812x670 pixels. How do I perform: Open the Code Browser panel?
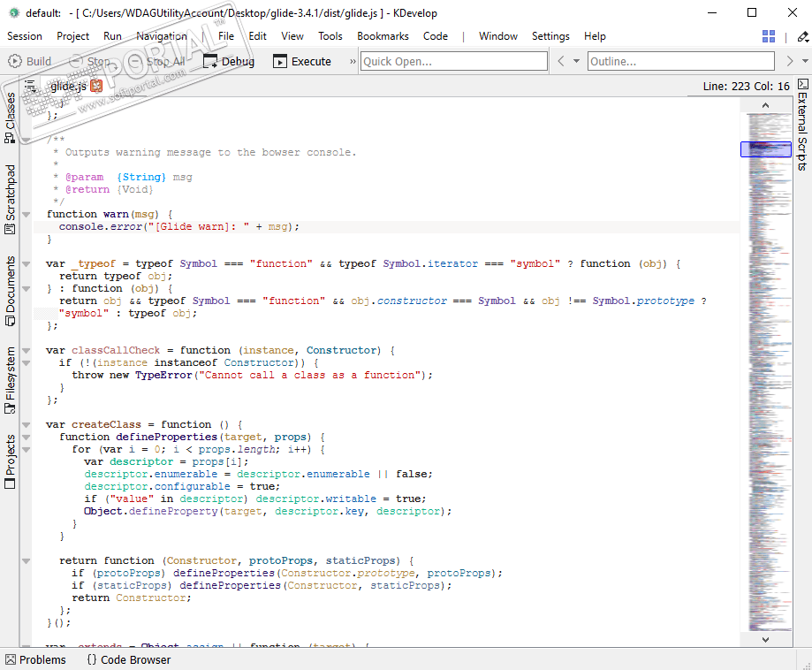point(128,659)
